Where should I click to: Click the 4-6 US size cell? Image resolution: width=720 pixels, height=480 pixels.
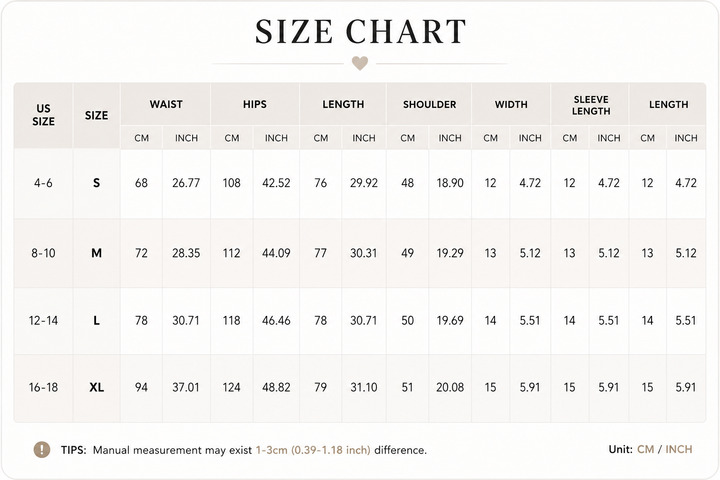[x=43, y=183]
